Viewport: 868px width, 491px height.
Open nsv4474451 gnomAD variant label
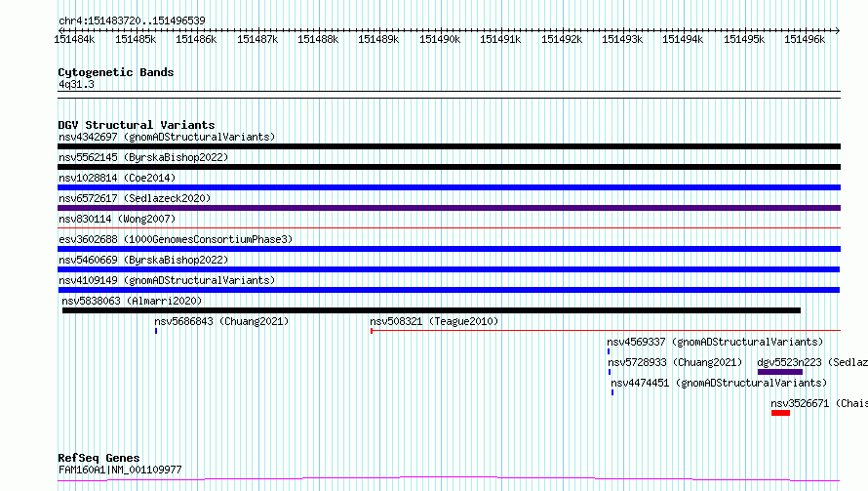719,383
